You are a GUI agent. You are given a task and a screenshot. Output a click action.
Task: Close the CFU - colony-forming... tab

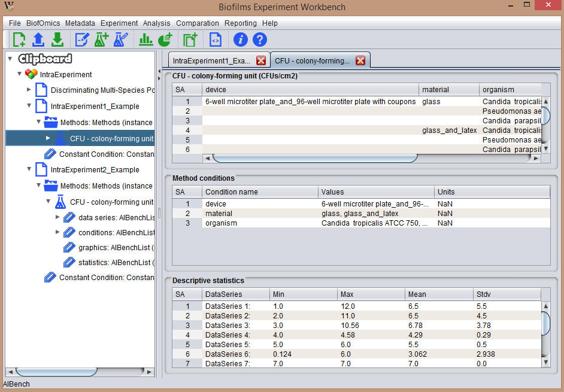[360, 60]
